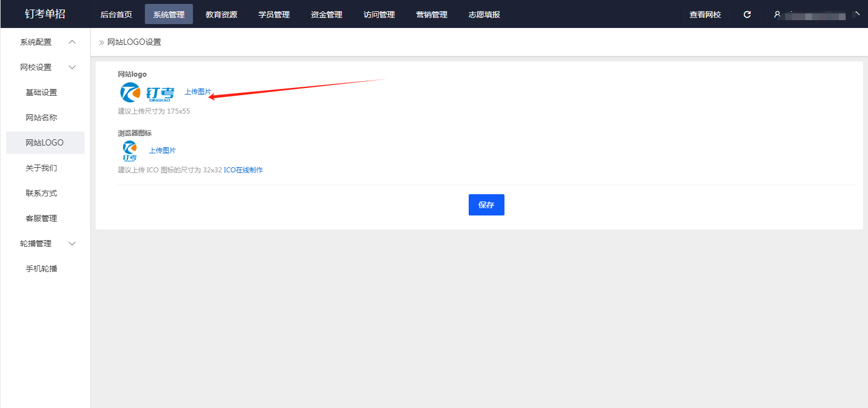Open 客服管理 sidebar item
Screen dimensions: 868x408
click(41, 218)
